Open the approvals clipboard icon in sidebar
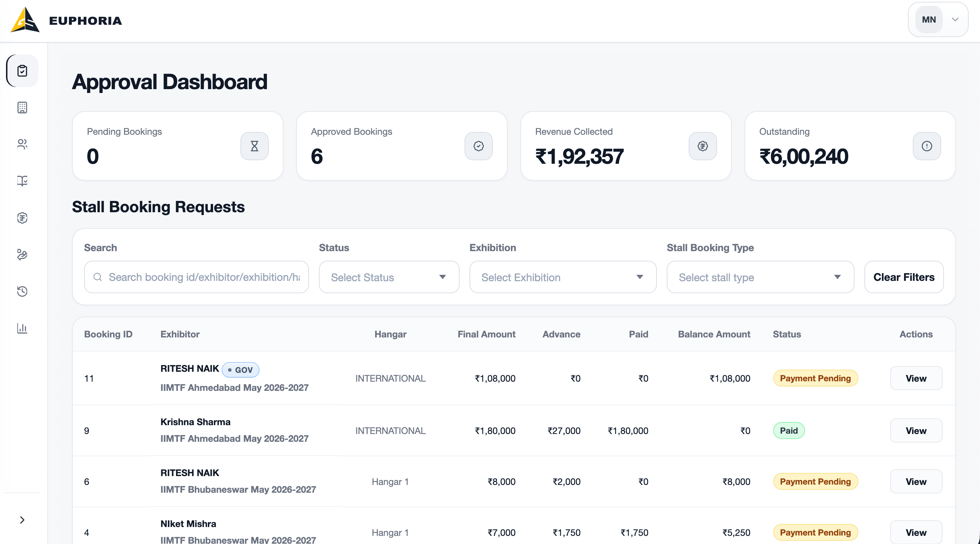 (x=22, y=71)
